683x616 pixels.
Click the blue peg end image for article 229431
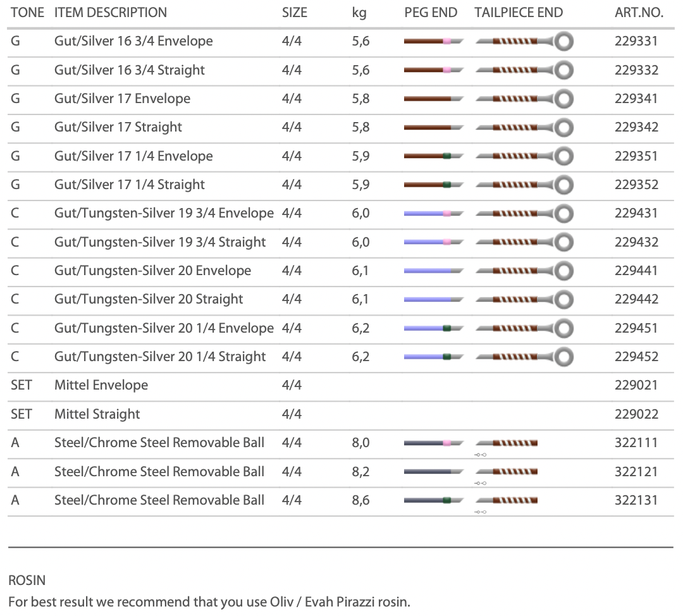[433, 214]
